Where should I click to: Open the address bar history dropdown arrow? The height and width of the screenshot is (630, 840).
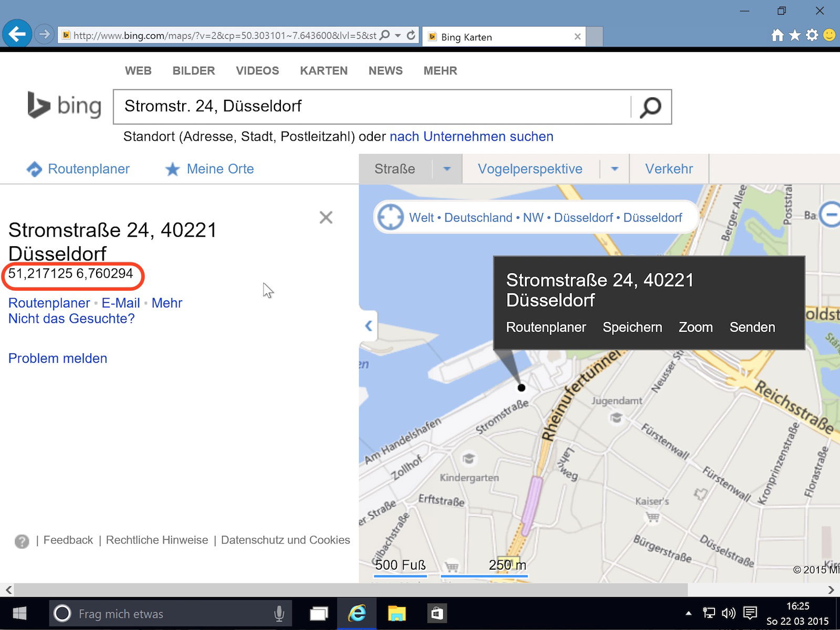398,36
